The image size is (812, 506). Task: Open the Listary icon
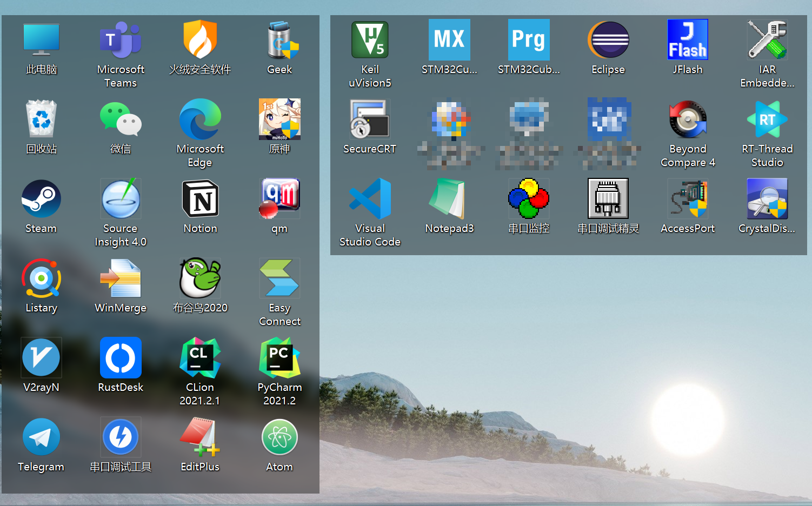click(x=41, y=278)
